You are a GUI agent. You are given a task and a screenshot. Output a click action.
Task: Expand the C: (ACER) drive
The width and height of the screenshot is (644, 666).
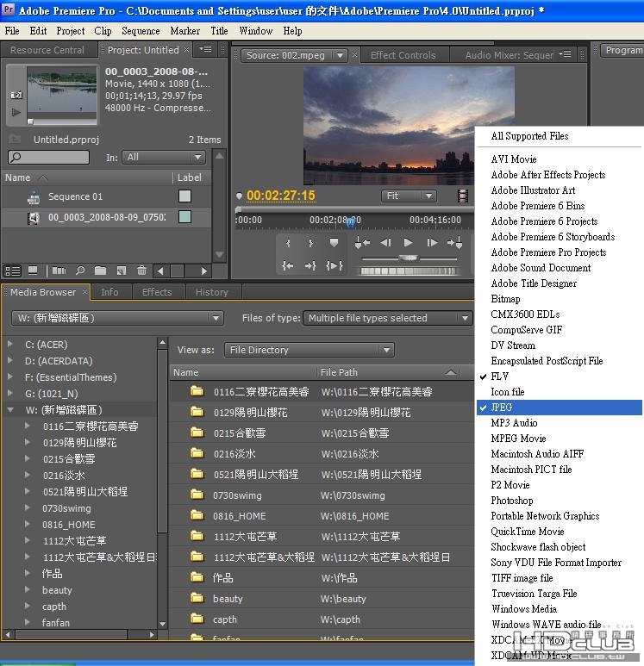9,345
